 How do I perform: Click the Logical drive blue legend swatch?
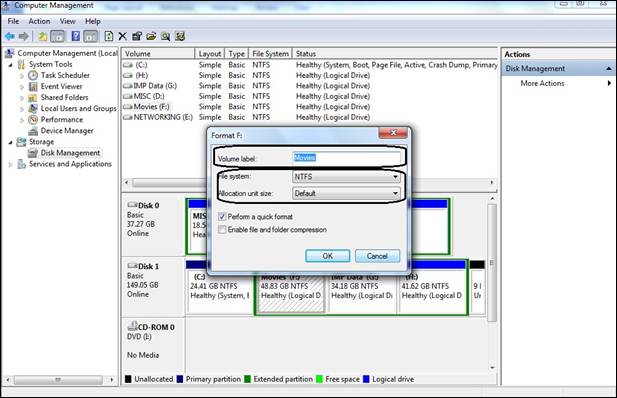pyautogui.click(x=366, y=379)
